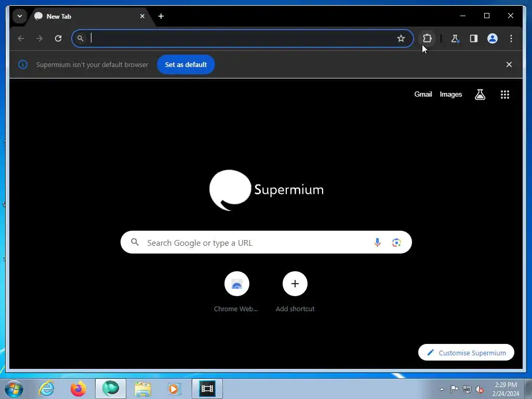This screenshot has width=532, height=399.
Task: Open Action Center flag icon
Action: [454, 389]
